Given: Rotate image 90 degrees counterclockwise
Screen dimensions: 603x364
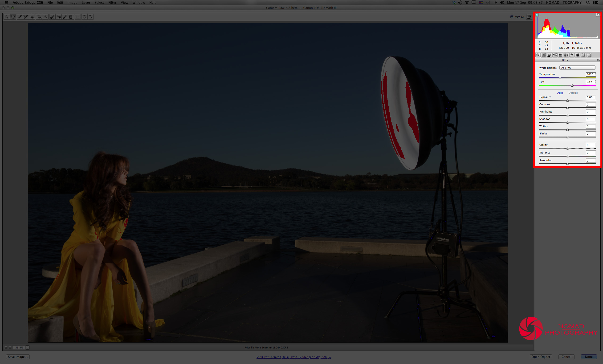Looking at the screenshot, I should point(84,17).
